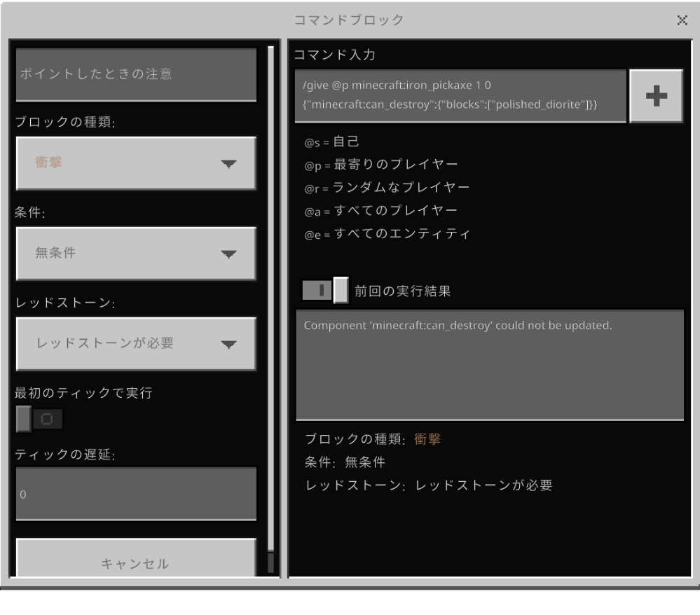This screenshot has height=615, width=700.
Task: Click the '@a = すべてのプレイヤー' hint text
Action: click(x=380, y=211)
